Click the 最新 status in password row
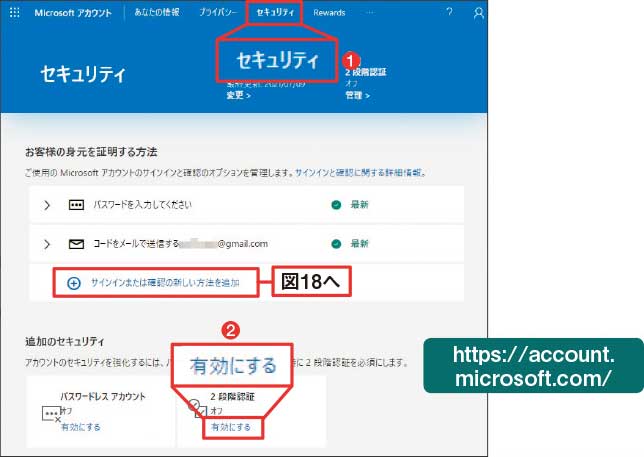 coord(359,204)
